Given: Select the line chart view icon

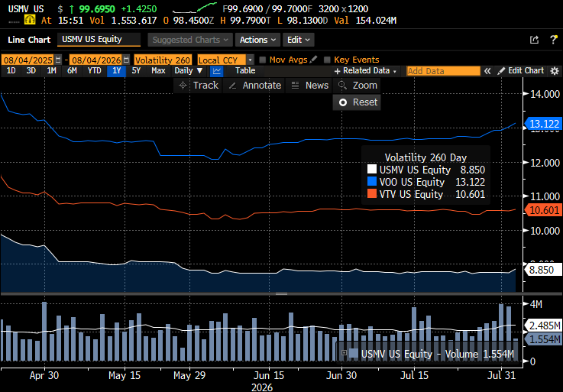Looking at the screenshot, I should click(x=216, y=71).
